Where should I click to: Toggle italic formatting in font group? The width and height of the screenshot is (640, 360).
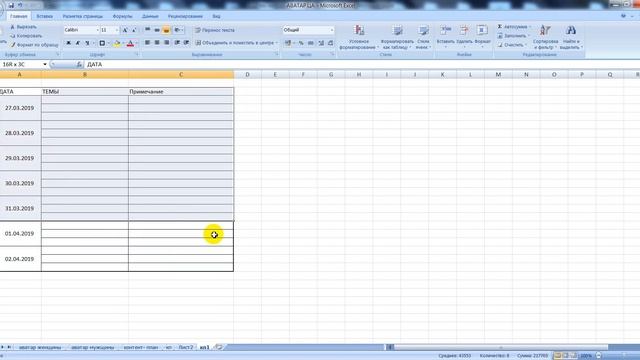click(78, 43)
